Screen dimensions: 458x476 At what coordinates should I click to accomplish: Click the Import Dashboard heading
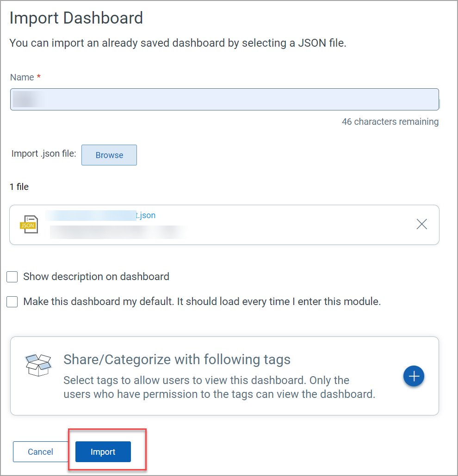coord(76,18)
